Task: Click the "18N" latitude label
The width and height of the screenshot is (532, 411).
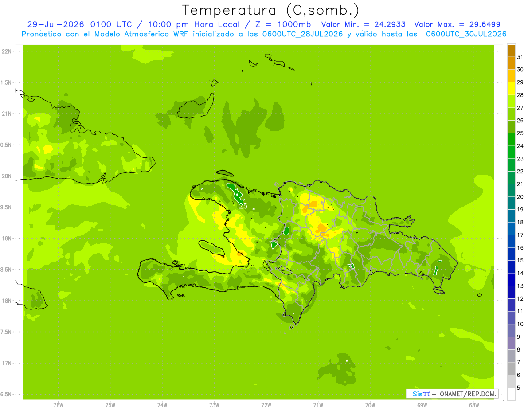Action: tap(7, 301)
